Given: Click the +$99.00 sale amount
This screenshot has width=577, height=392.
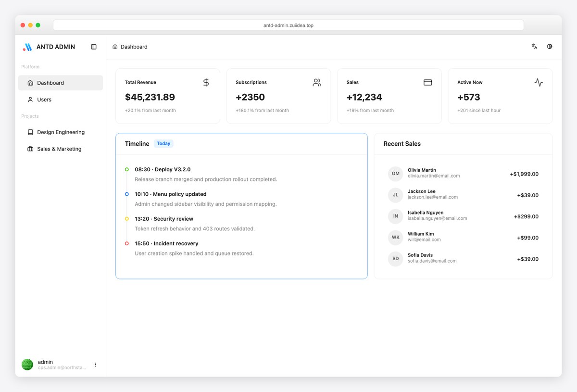Looking at the screenshot, I should pyautogui.click(x=528, y=238).
